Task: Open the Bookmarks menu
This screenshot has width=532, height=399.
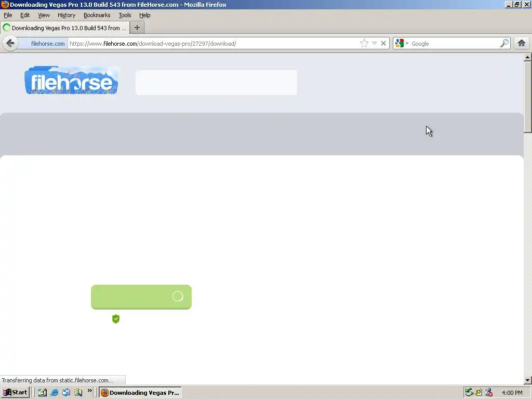Action: pyautogui.click(x=97, y=15)
